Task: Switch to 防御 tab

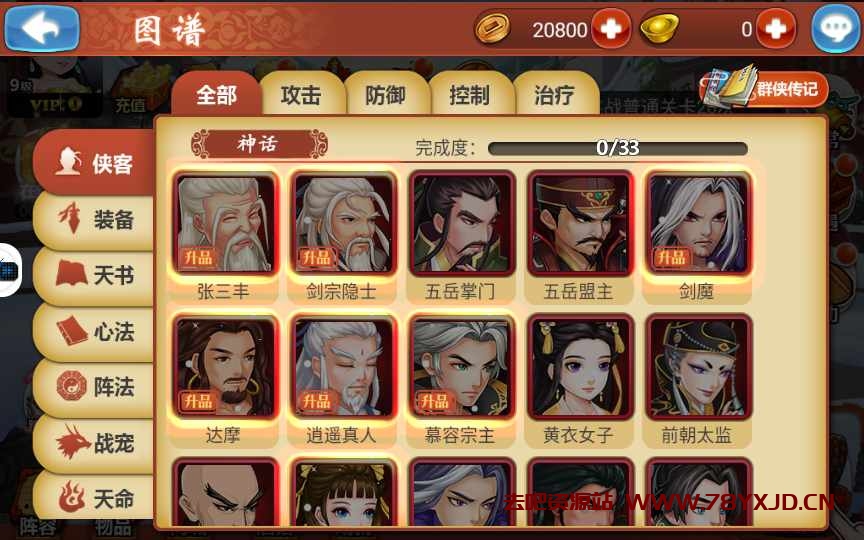Action: pyautogui.click(x=386, y=95)
